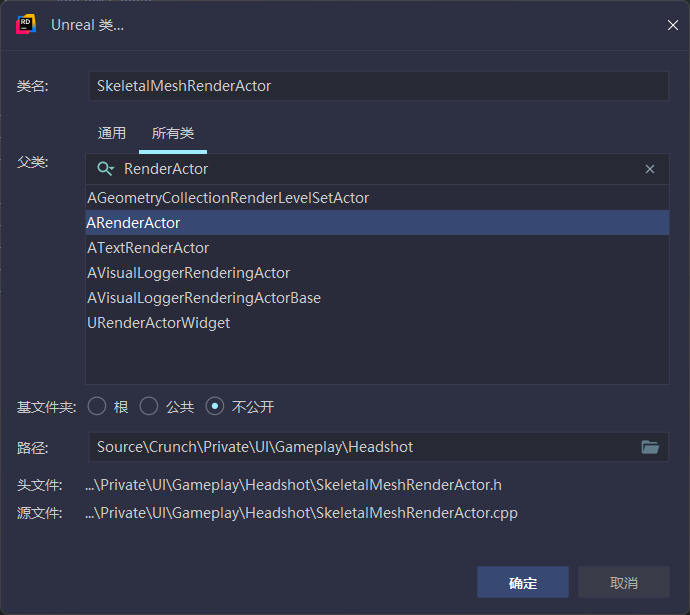Confirm with the 确定 button
The image size is (690, 615).
pyautogui.click(x=523, y=582)
